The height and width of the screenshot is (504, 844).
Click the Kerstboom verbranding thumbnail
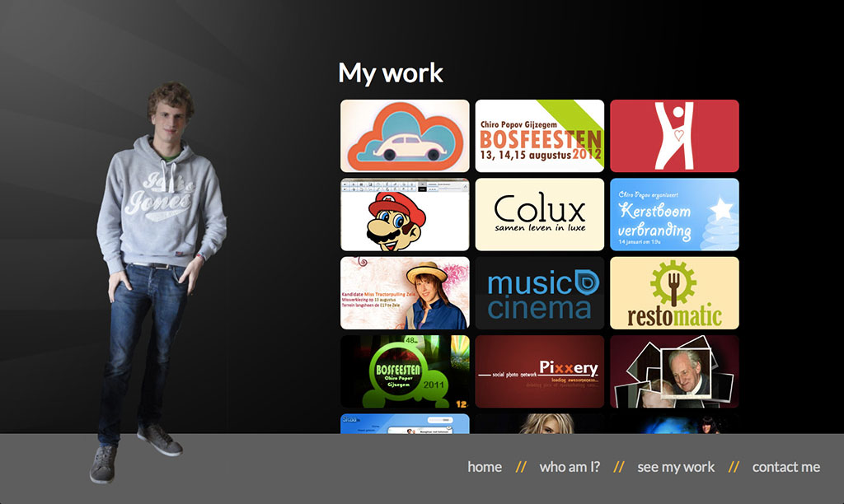pos(674,215)
